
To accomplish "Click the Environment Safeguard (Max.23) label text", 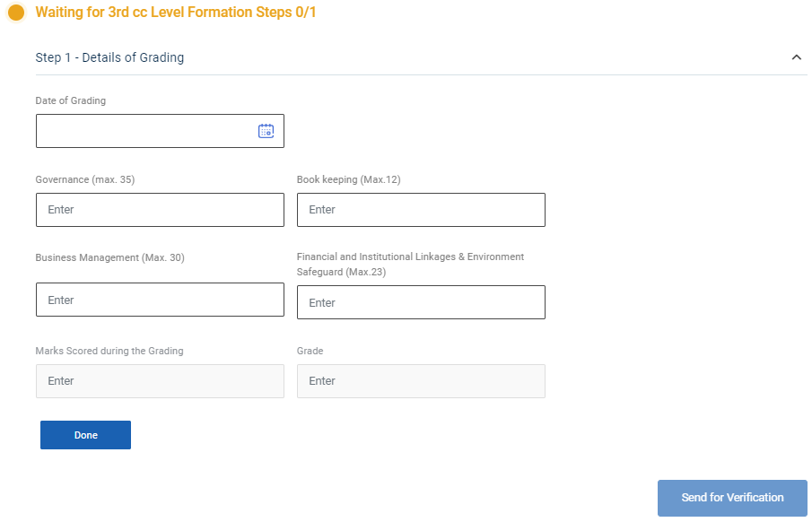I will coord(341,272).
